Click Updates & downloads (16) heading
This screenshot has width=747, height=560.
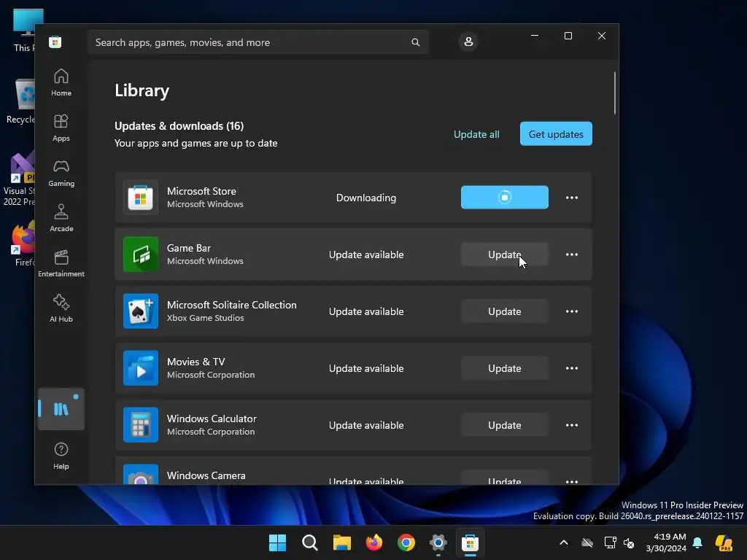pyautogui.click(x=179, y=125)
